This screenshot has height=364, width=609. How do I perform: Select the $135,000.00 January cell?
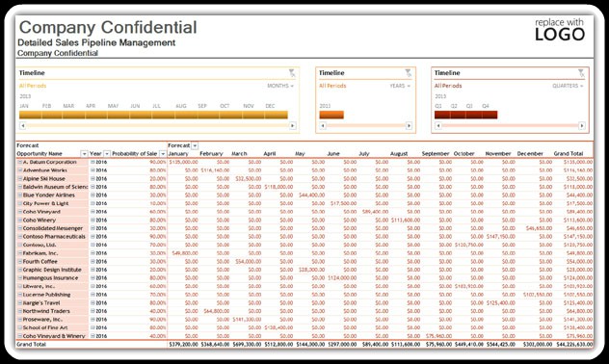183,162
